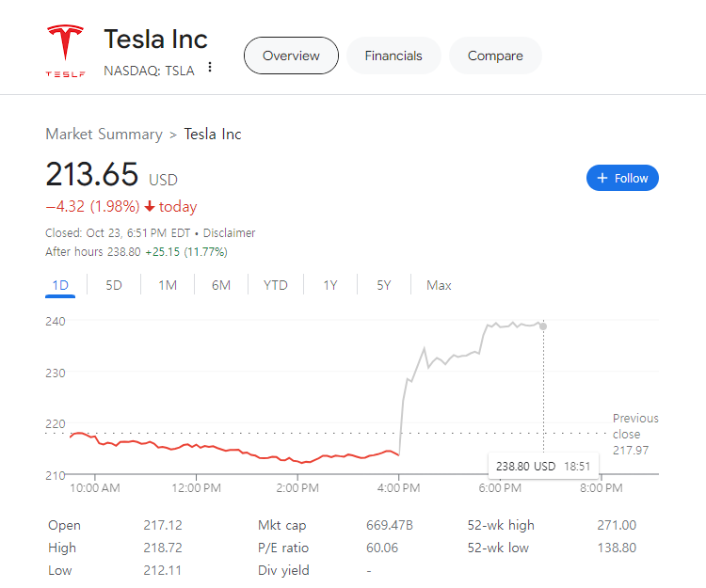Image resolution: width=706 pixels, height=588 pixels.
Task: Open the three-dot options menu beside TSLA
Action: [x=210, y=68]
